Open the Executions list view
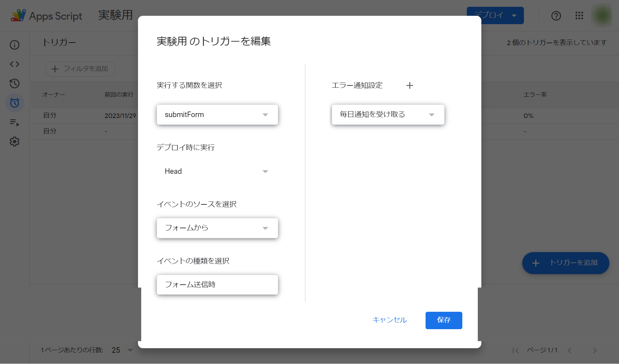Image resolution: width=619 pixels, height=364 pixels. [x=15, y=123]
